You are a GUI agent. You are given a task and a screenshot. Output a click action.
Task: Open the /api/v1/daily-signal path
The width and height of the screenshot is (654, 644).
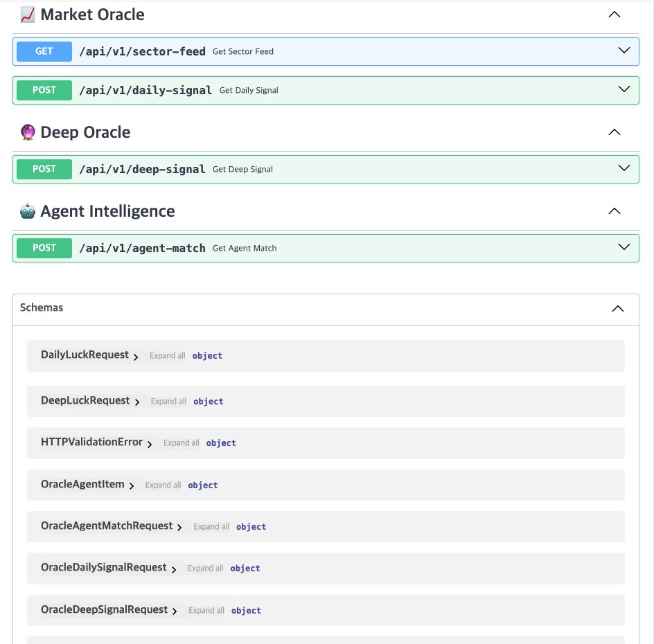(145, 90)
